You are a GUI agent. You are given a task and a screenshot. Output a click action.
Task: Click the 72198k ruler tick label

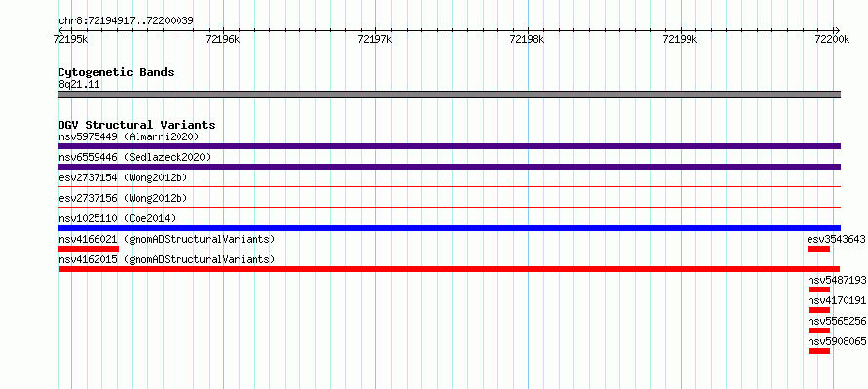point(527,39)
